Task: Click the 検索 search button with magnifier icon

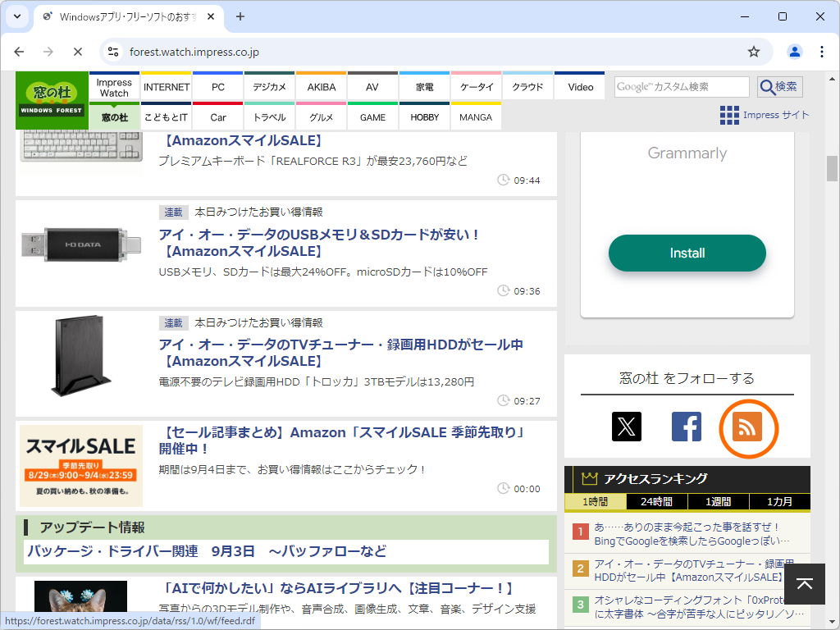Action: [778, 86]
